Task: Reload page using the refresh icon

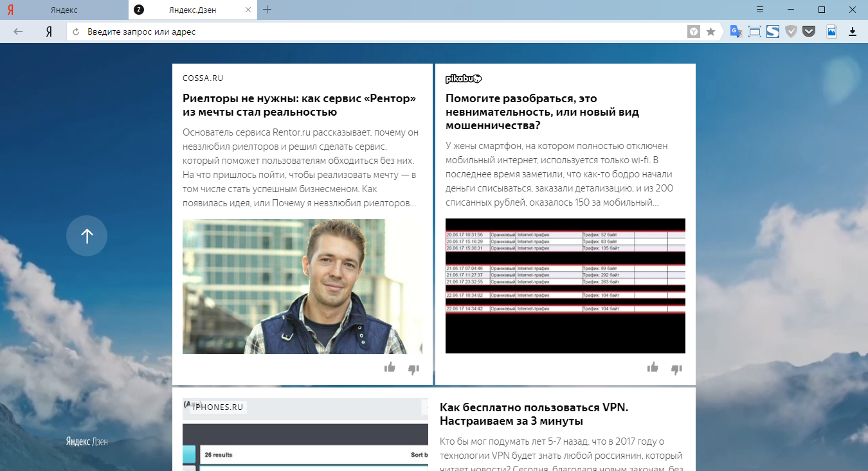Action: click(76, 31)
